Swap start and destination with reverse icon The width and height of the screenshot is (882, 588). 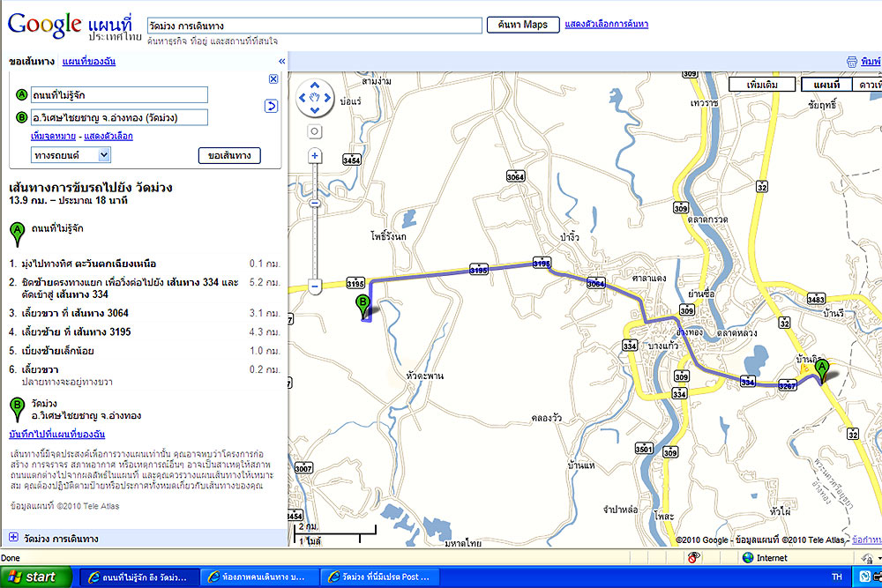(271, 106)
